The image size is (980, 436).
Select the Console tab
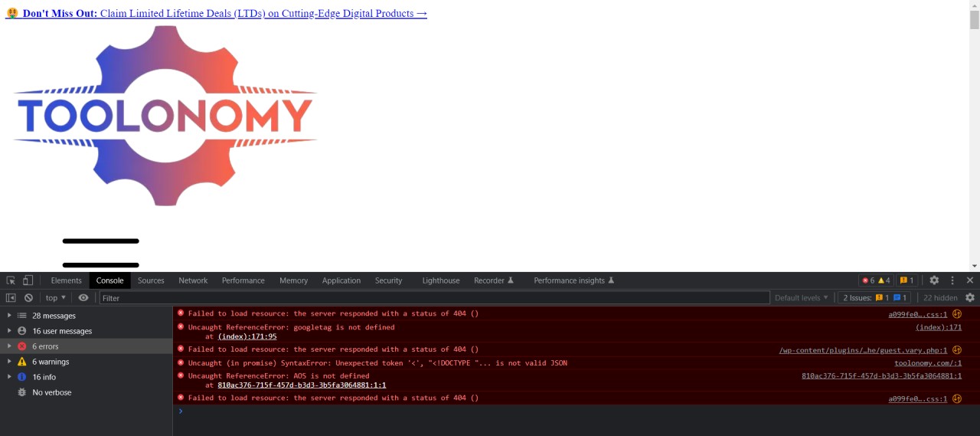(109, 280)
